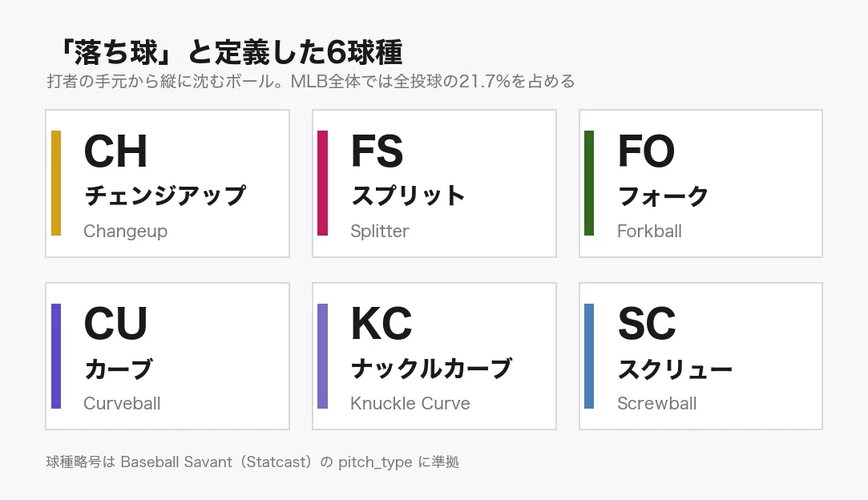Click the crimson bar beside FS
Image resolution: width=868 pixels, height=500 pixels.
(x=323, y=183)
